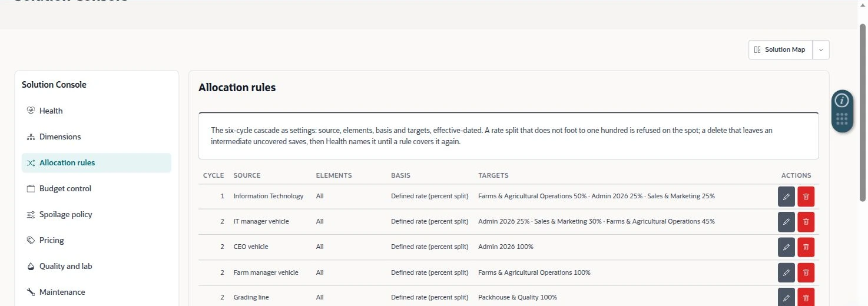Click the BASIS column header

pos(400,175)
